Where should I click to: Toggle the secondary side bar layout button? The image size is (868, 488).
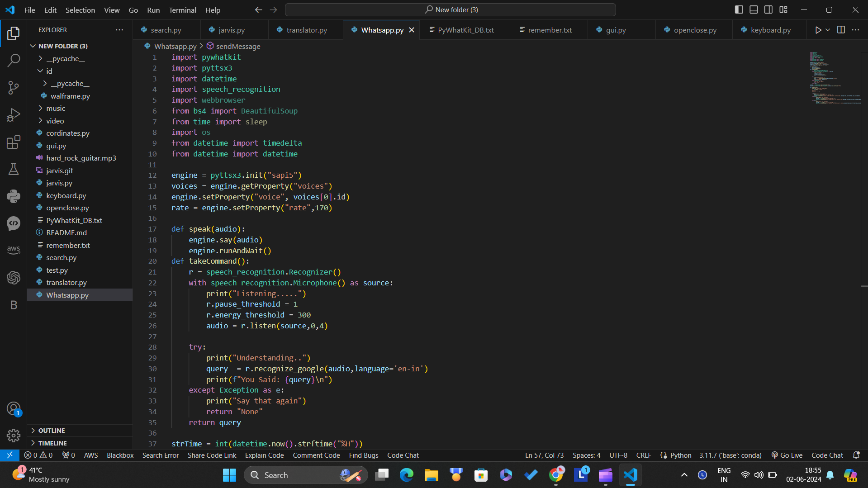point(768,9)
